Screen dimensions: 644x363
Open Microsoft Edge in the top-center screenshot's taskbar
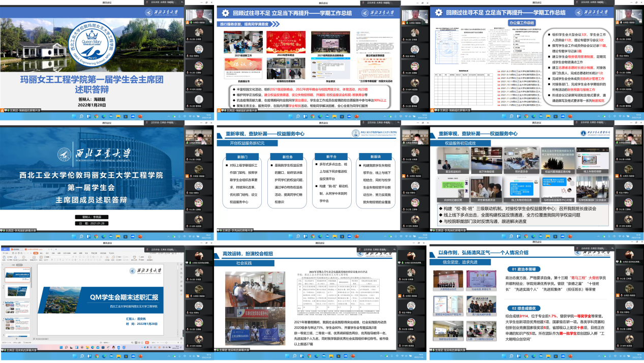[x=319, y=116]
